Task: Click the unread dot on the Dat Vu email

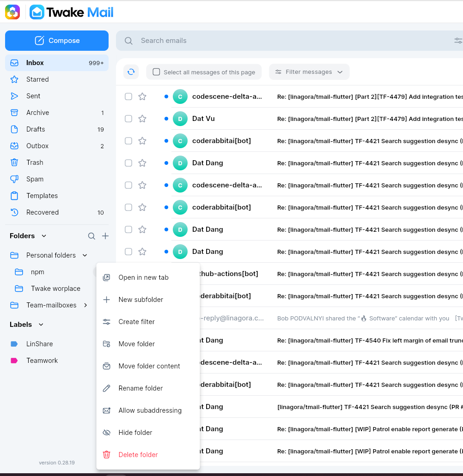Action: tap(166, 119)
